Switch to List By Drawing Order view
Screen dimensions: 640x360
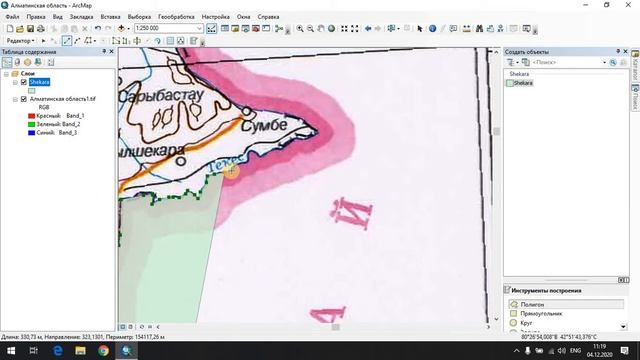[7, 62]
